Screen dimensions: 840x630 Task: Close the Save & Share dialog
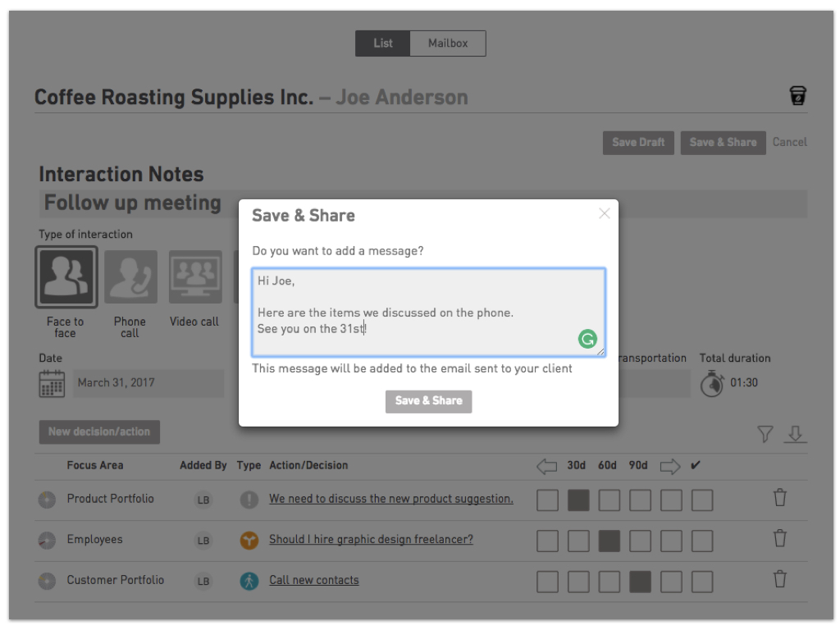605,213
